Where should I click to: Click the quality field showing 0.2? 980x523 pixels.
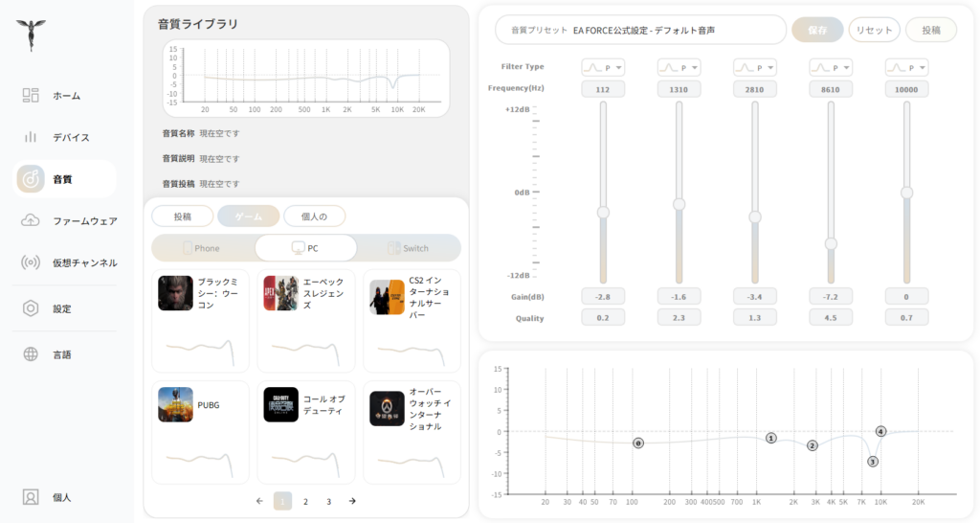pyautogui.click(x=603, y=318)
